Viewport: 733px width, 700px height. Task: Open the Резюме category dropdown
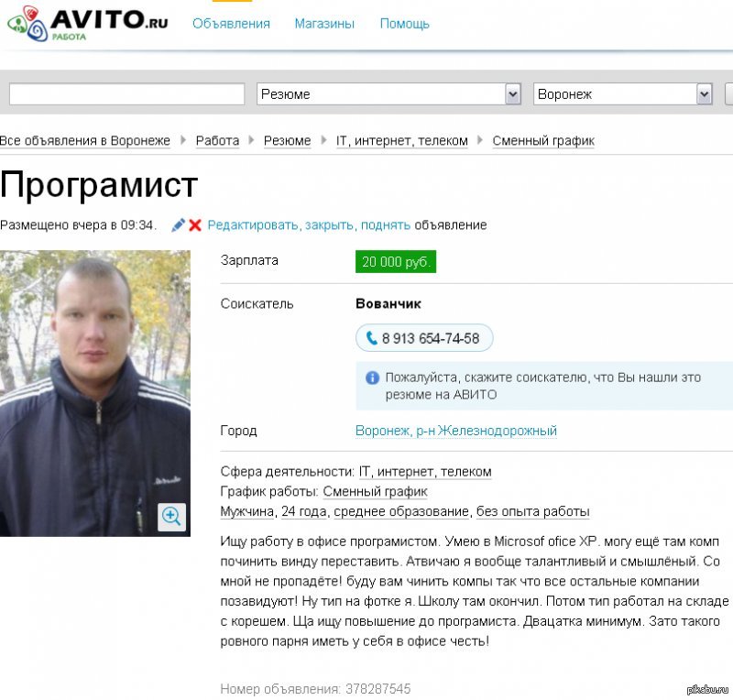388,94
